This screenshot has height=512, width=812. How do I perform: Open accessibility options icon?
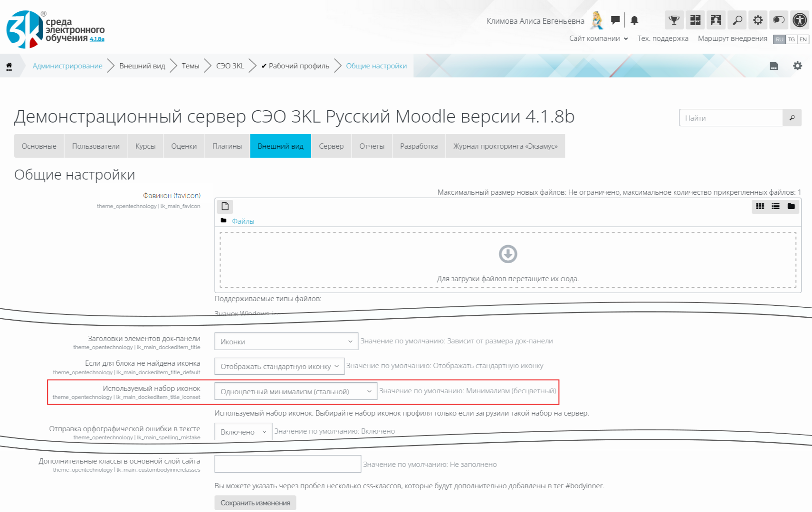point(800,20)
